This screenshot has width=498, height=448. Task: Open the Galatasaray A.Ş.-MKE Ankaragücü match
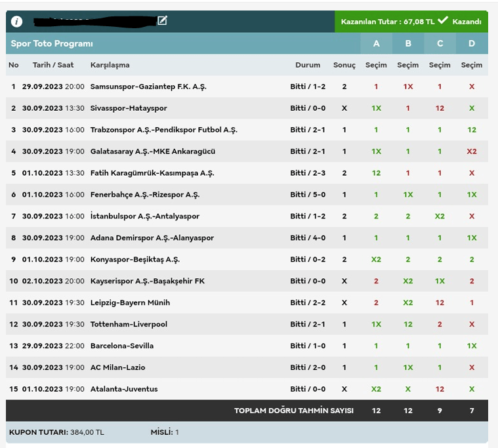coord(152,152)
